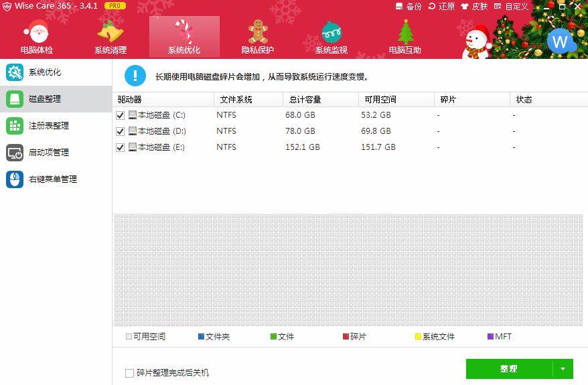The image size is (588, 385).
Task: Open the 皮肤 skin selector
Action: click(475, 7)
